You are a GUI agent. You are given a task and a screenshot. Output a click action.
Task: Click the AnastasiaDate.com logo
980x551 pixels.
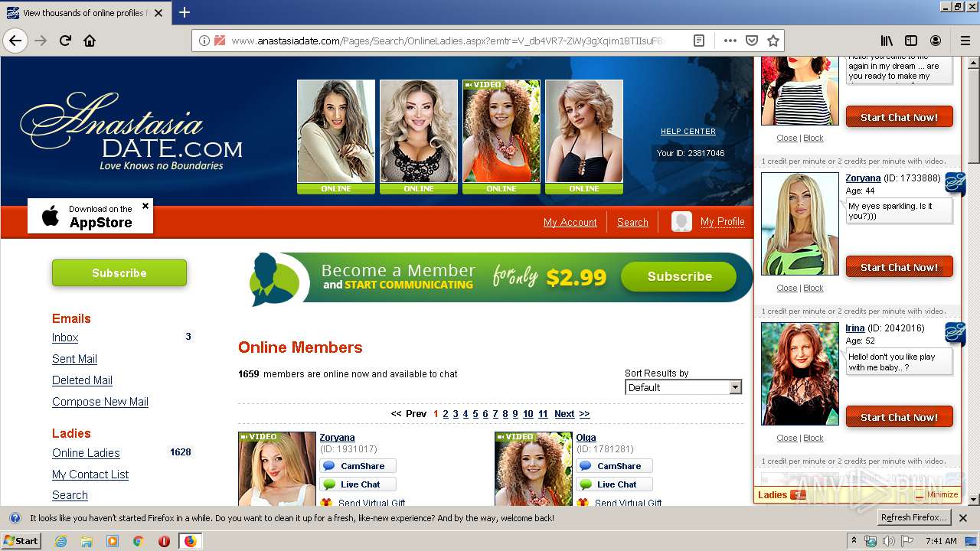132,132
